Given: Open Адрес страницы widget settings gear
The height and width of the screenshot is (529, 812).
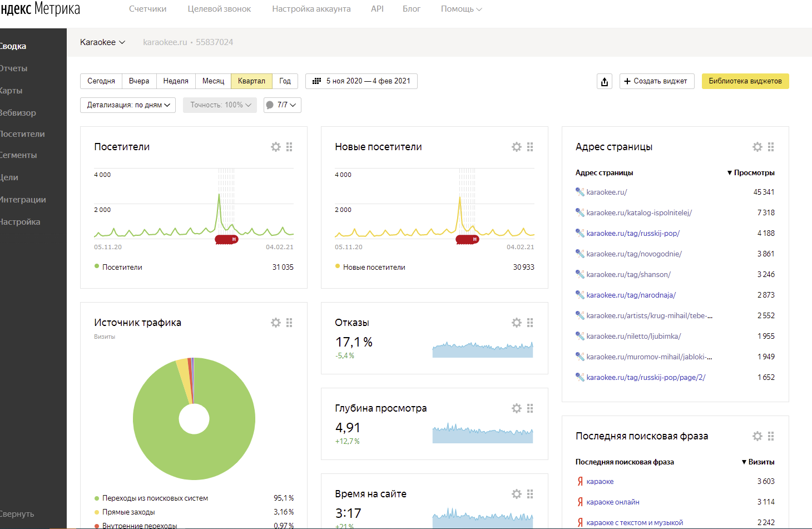Looking at the screenshot, I should tap(757, 147).
